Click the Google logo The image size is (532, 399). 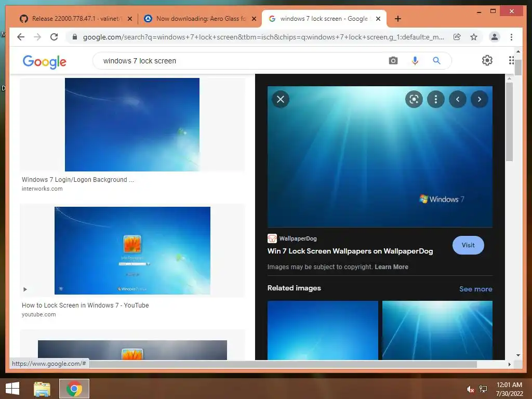[45, 62]
